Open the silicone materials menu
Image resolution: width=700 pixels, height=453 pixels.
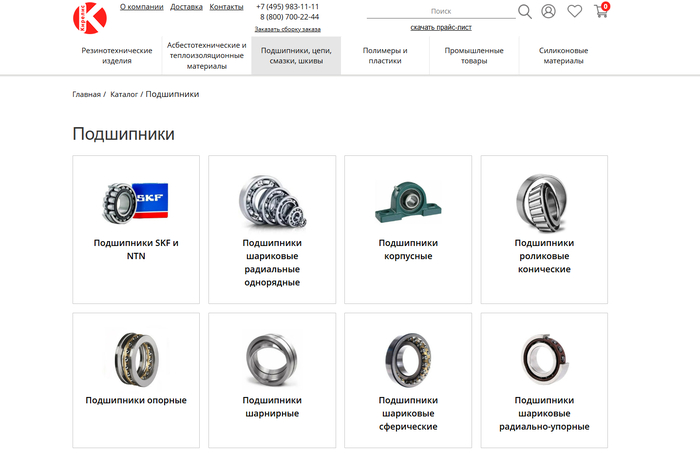pyautogui.click(x=563, y=55)
